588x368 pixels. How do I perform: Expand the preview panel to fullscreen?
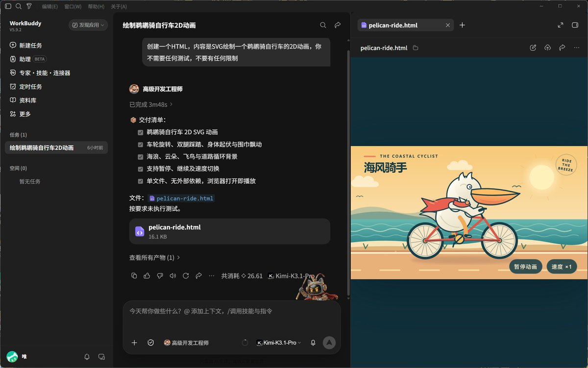[561, 25]
